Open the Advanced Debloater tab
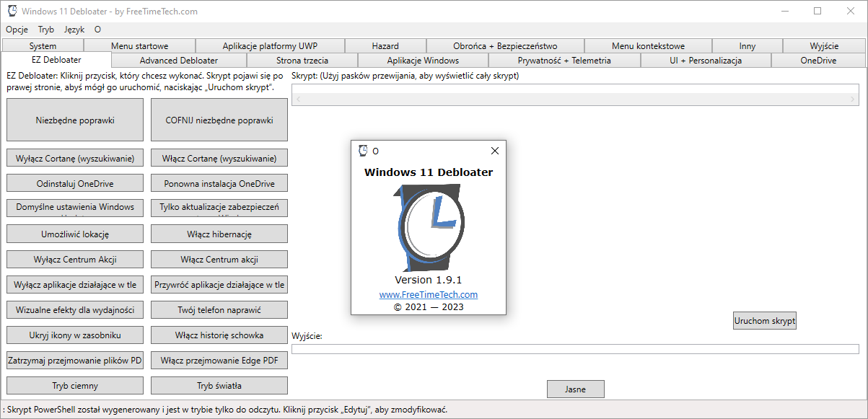 pos(179,61)
